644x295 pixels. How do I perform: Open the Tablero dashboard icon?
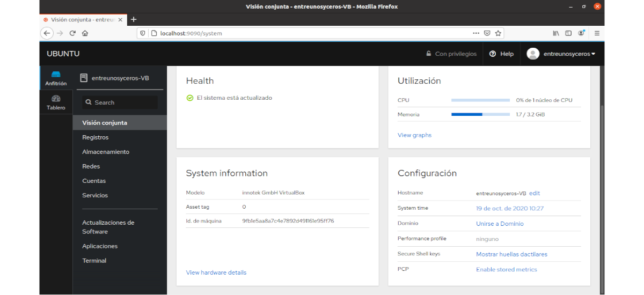[56, 102]
